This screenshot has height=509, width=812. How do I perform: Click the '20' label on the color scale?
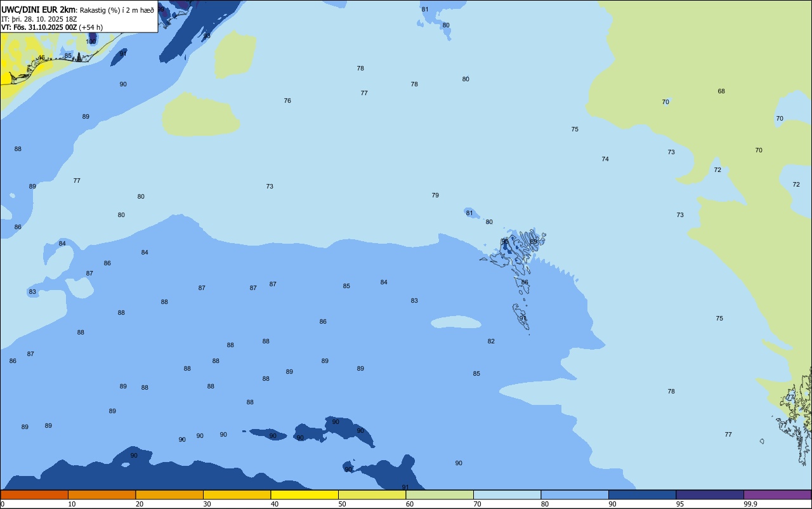point(140,504)
